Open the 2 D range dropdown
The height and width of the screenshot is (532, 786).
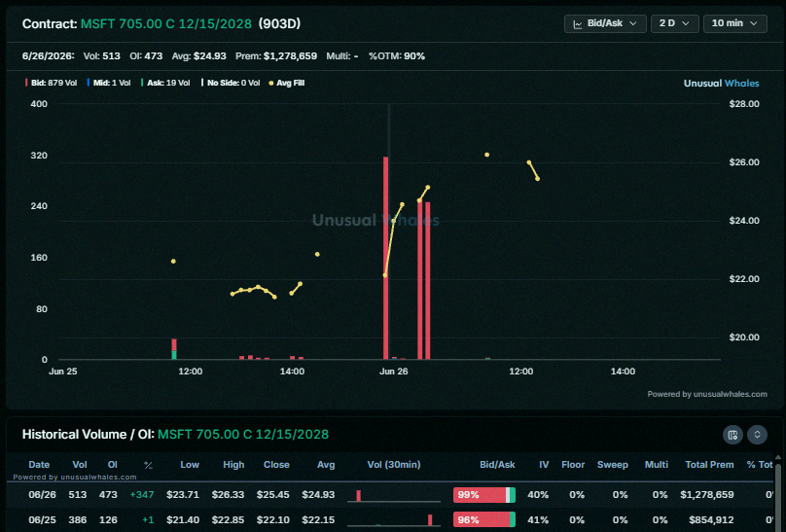coord(675,23)
